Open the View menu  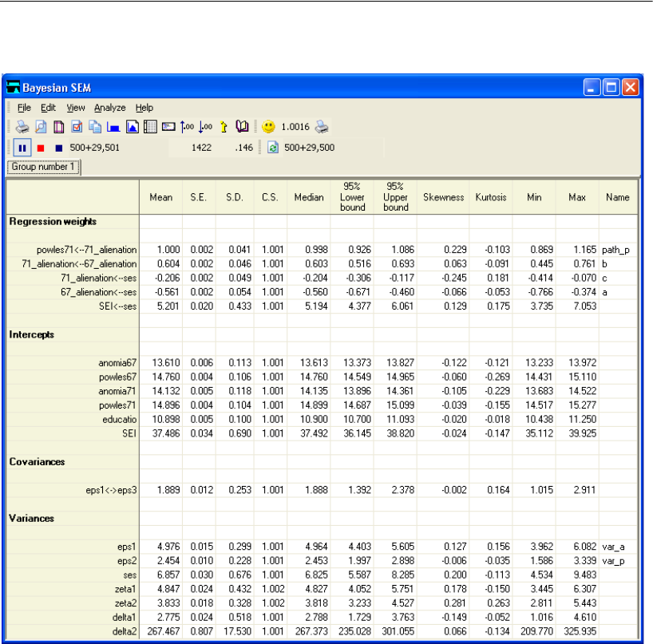coord(75,108)
